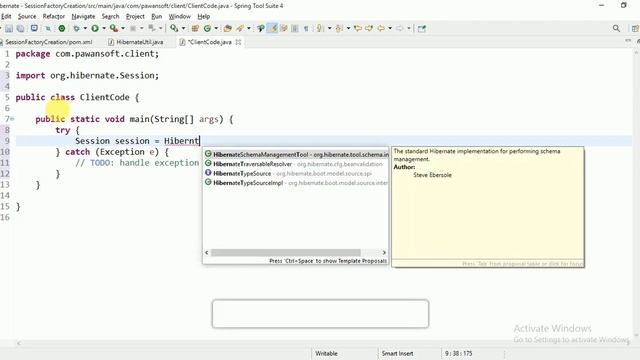The image size is (640, 360).
Task: Click the greyed Stop square icon
Action: 133,28
